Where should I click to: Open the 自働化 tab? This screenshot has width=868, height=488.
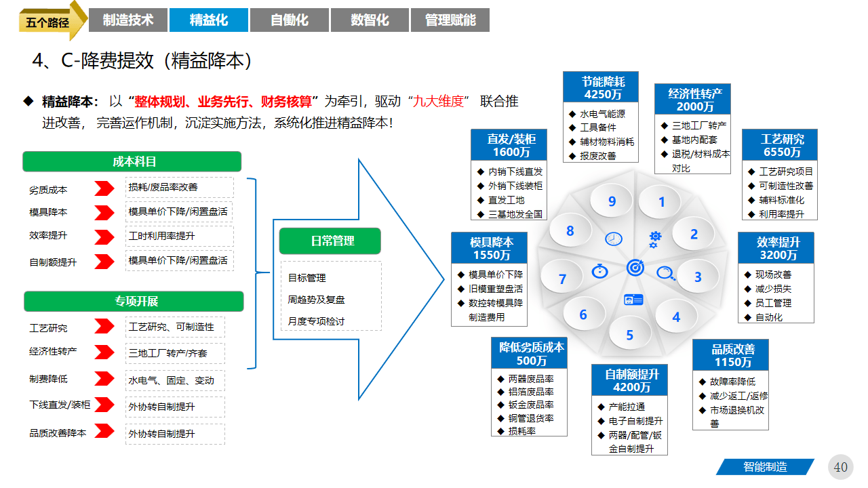click(290, 20)
